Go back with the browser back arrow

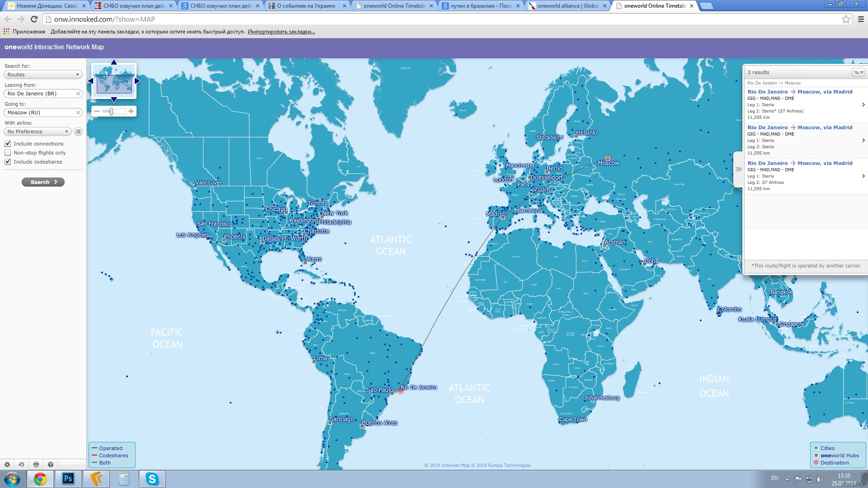pyautogui.click(x=8, y=19)
